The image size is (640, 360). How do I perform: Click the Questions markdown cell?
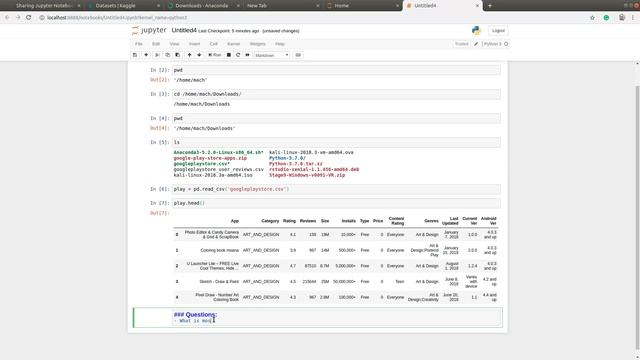coord(336,318)
